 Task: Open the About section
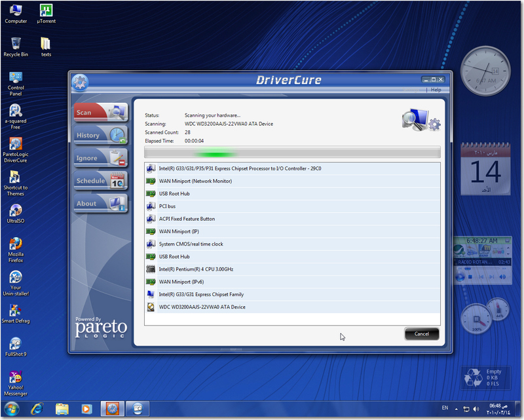(x=101, y=203)
